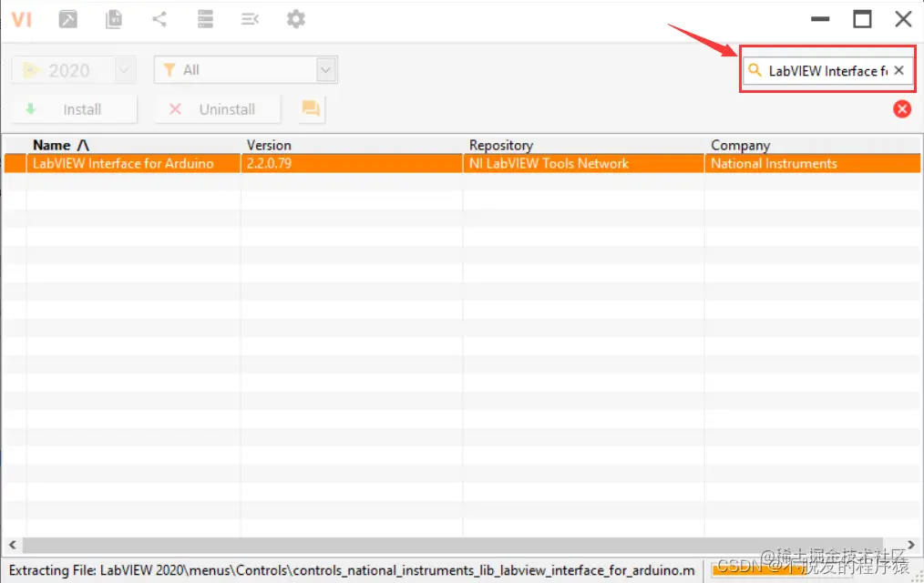Click the Extracting File status bar text
The image size is (924, 583).
352,570
